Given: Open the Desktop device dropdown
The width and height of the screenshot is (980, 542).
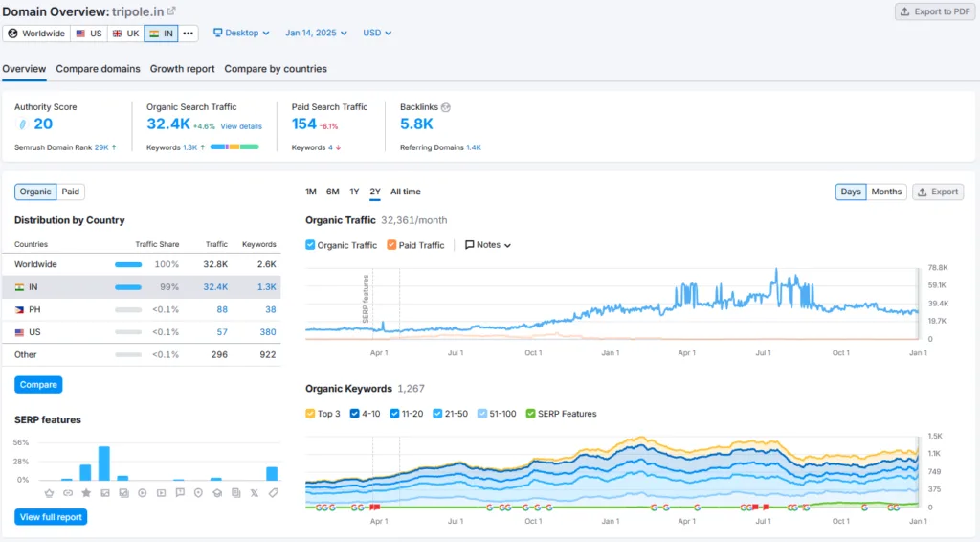Looking at the screenshot, I should point(241,33).
